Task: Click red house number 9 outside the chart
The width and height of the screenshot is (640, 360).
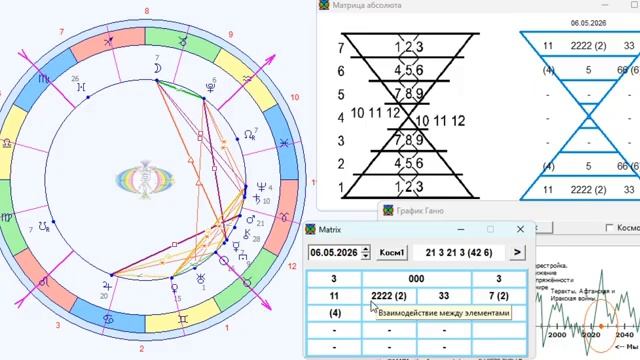Action: [231, 34]
